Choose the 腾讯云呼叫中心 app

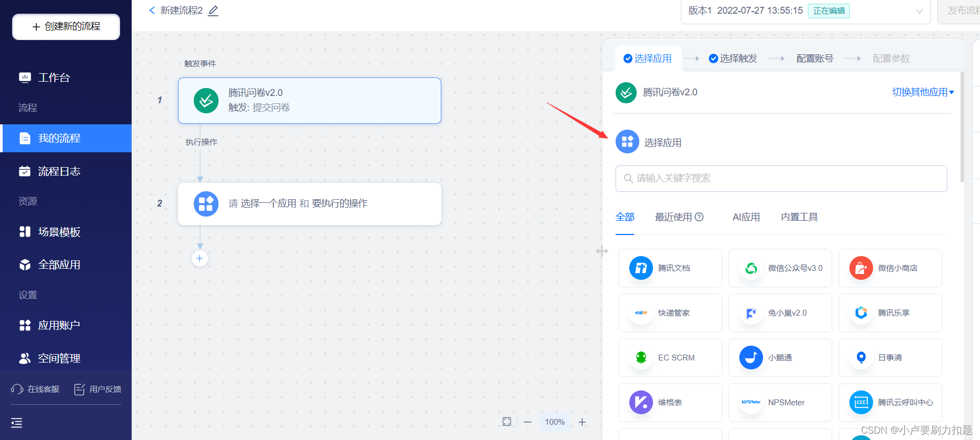coord(890,403)
